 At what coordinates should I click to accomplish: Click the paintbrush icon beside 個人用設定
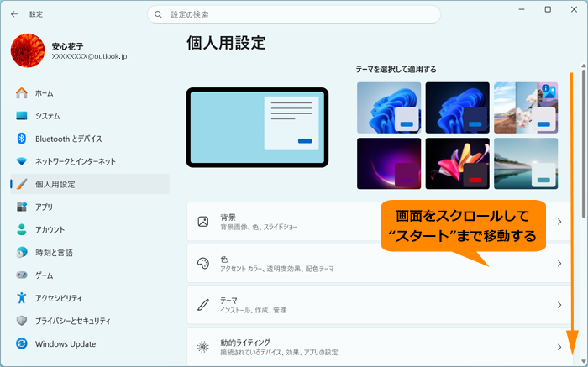tap(21, 184)
